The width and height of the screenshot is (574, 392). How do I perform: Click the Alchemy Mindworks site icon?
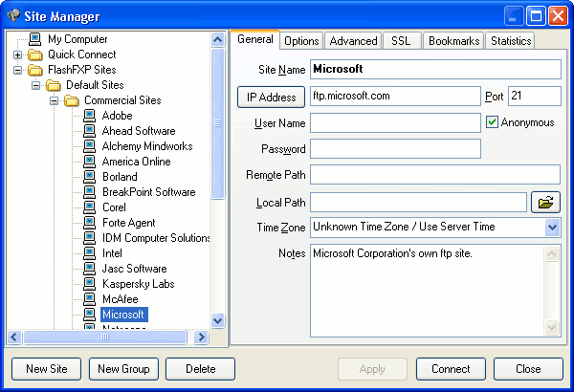click(89, 146)
